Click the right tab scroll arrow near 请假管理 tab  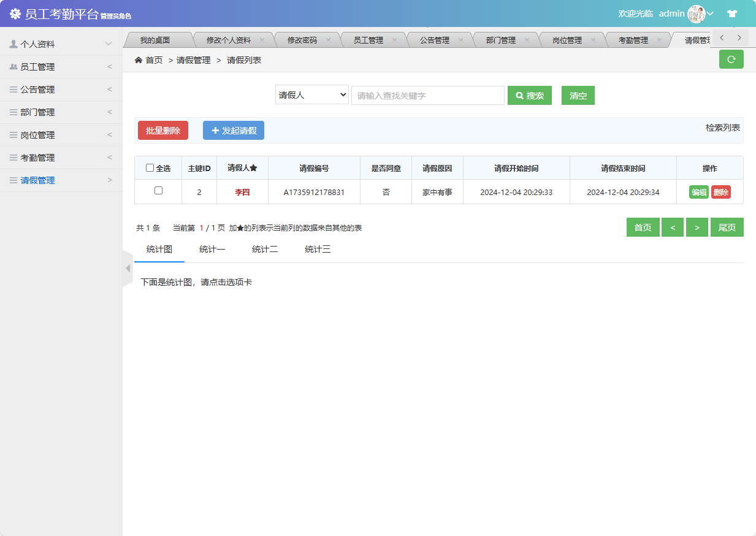pos(740,37)
